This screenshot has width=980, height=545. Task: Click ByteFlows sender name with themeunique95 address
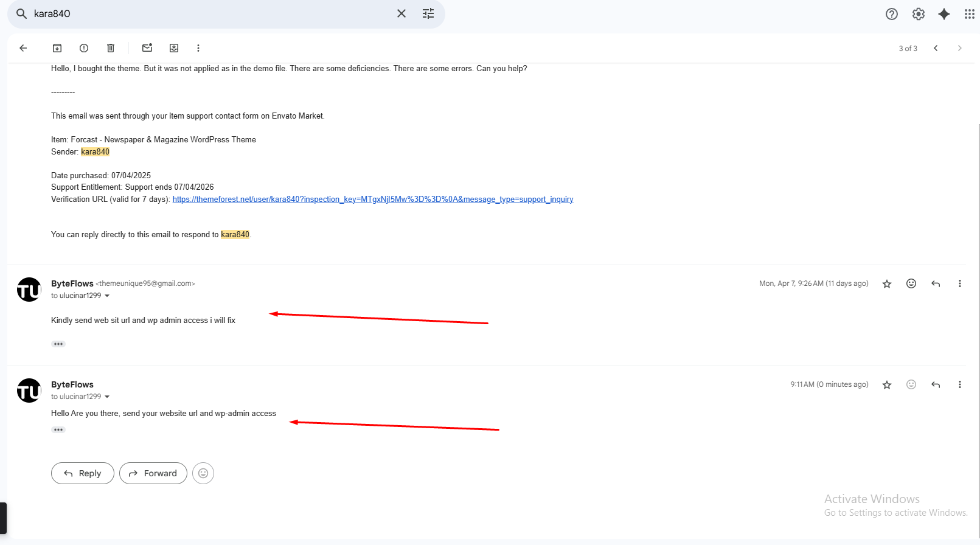point(123,283)
